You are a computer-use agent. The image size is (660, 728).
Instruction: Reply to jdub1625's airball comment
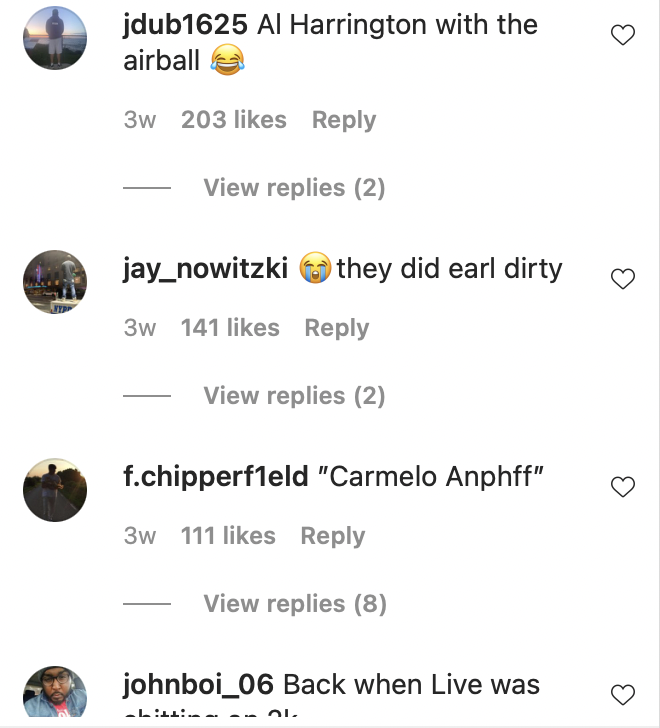point(344,120)
